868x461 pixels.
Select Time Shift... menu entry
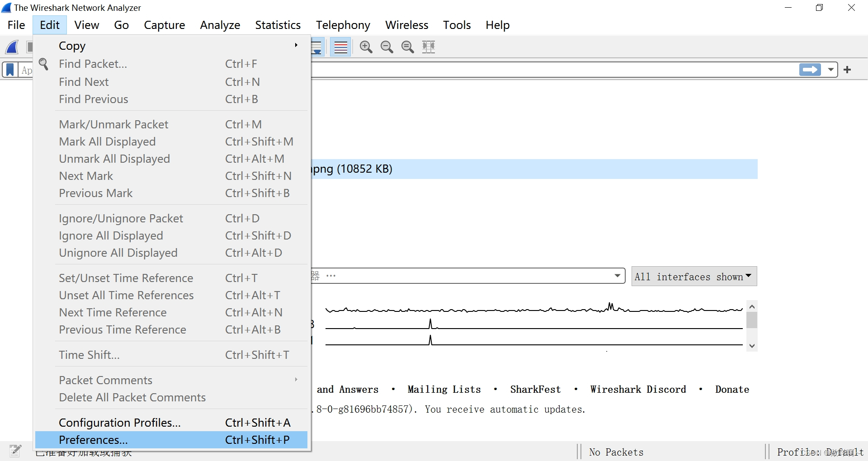pos(171,355)
